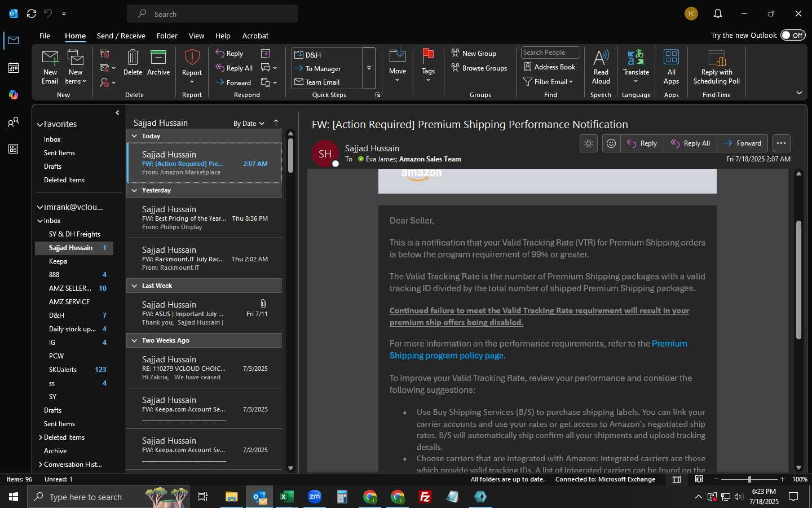React with the smiley emoji button
Viewport: 812px width, 508px height.
[611, 143]
